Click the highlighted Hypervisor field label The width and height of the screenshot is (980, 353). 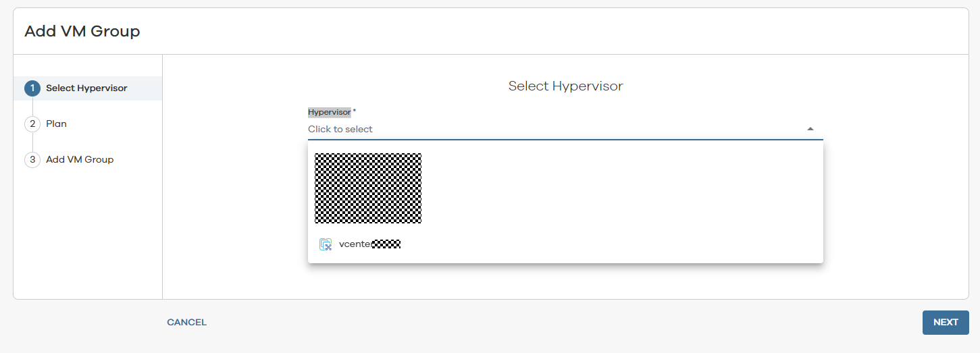pyautogui.click(x=329, y=112)
